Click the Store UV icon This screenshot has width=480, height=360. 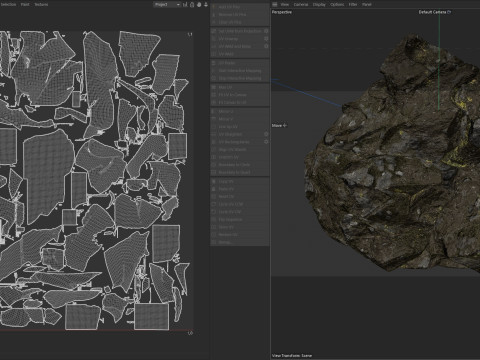214,227
